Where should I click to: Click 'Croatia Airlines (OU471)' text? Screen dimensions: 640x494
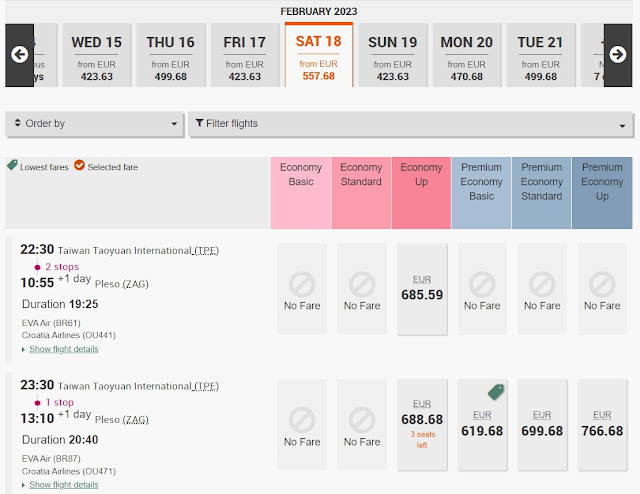point(69,471)
